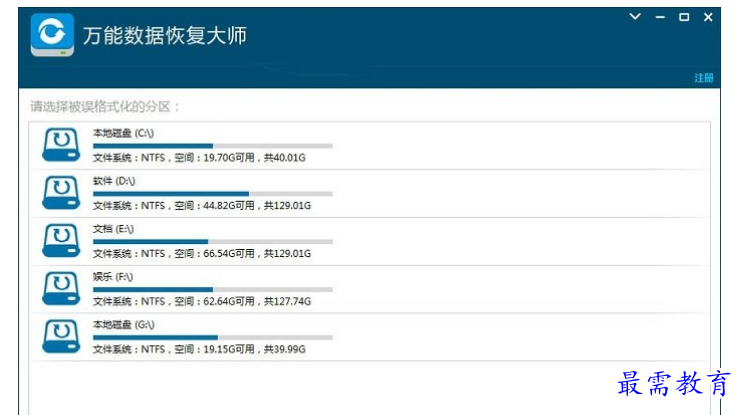Click the D: drive usage bar

click(x=213, y=194)
